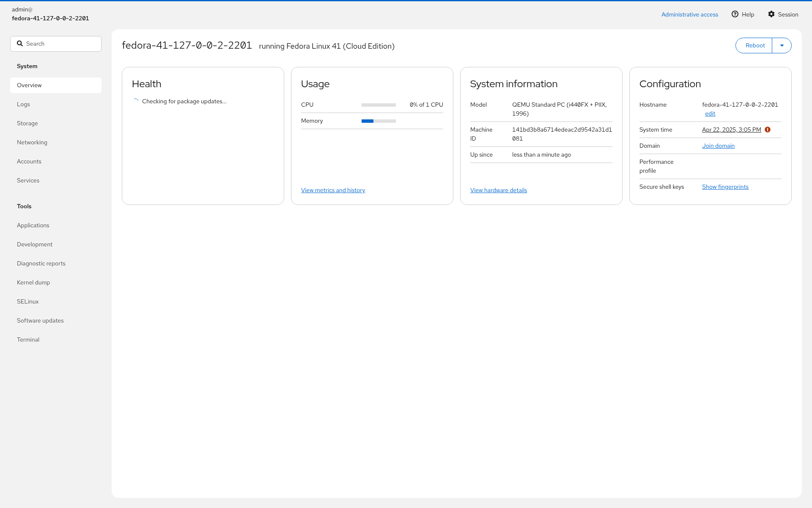This screenshot has height=508, width=812.
Task: Focus the Search input field
Action: point(56,44)
